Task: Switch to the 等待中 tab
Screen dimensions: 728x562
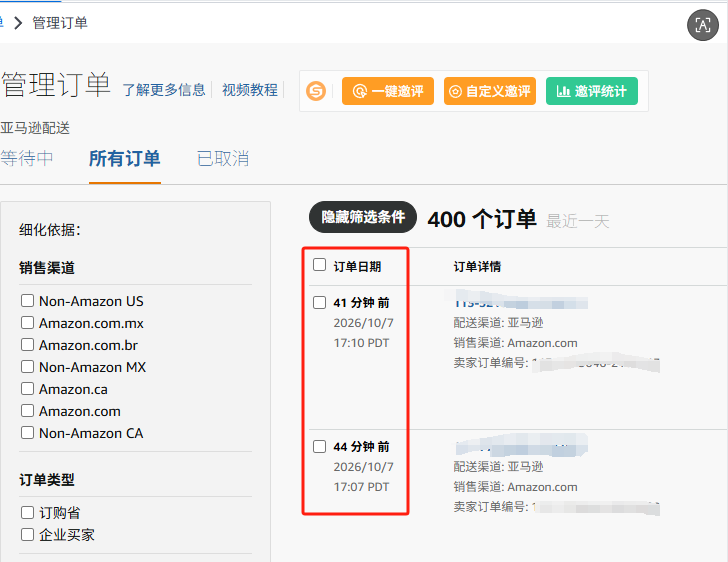Action: pyautogui.click(x=26, y=158)
